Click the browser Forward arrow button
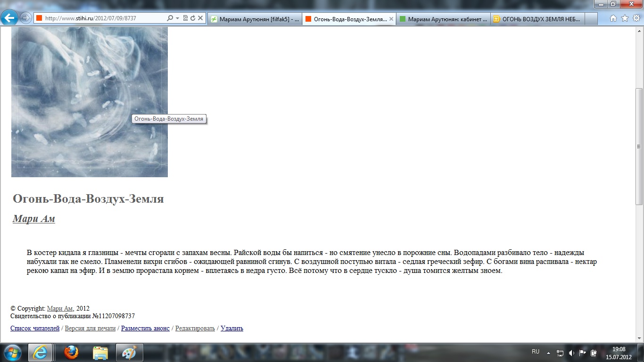 pos(26,18)
